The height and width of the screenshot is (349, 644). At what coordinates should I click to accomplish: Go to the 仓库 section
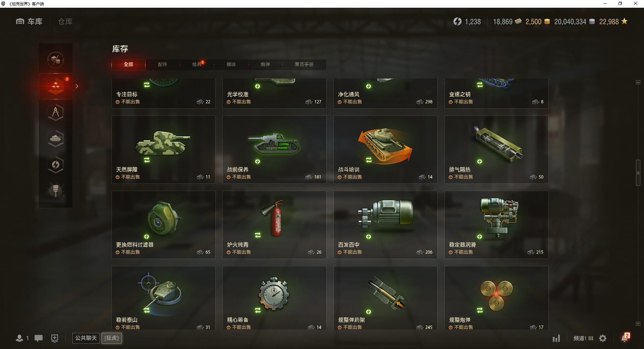(x=65, y=21)
